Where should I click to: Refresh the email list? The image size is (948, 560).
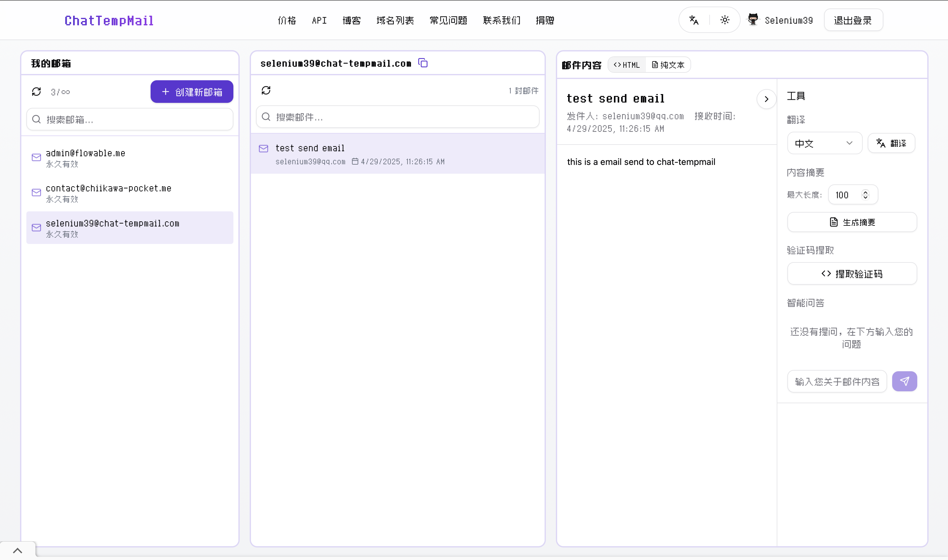(x=266, y=90)
